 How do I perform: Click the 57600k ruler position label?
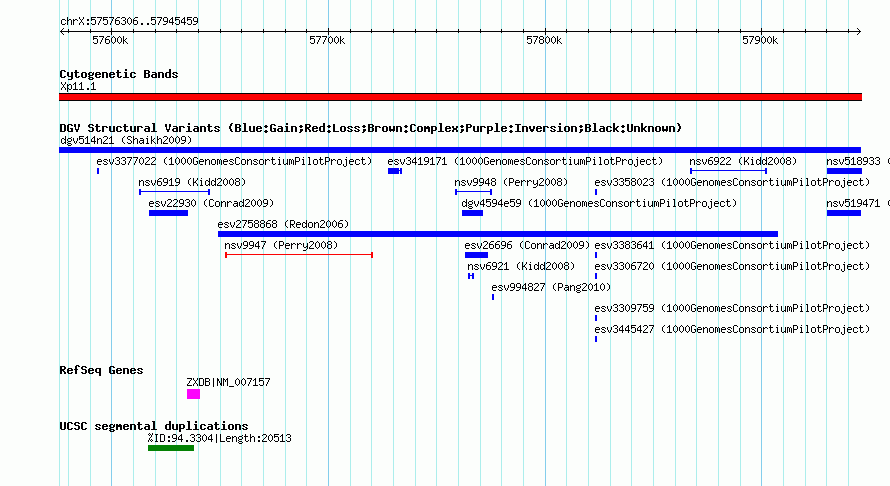[x=110, y=40]
